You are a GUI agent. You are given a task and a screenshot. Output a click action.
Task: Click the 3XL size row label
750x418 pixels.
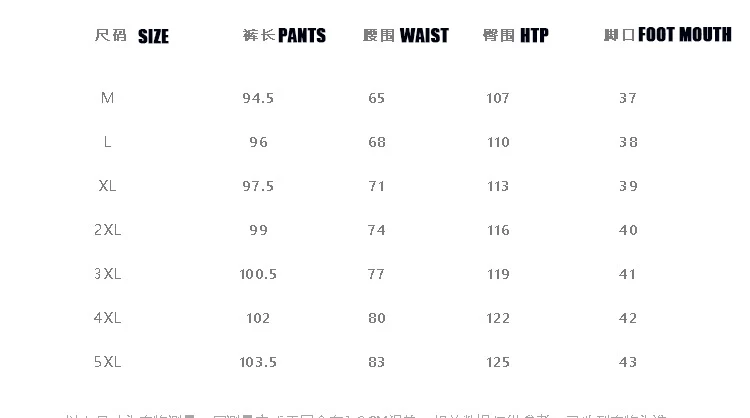tap(108, 274)
